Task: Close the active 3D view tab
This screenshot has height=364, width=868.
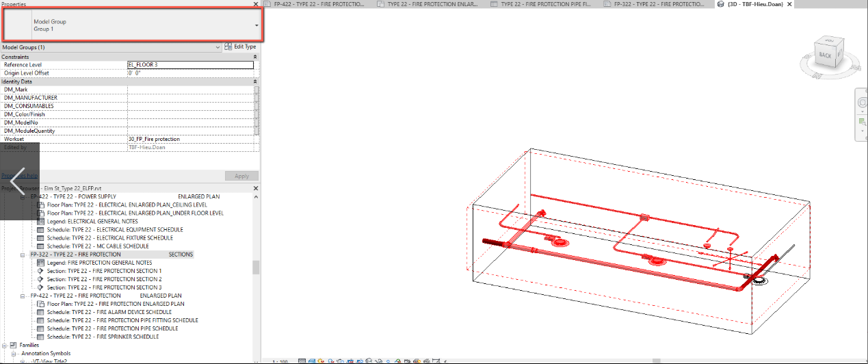Action: click(789, 4)
